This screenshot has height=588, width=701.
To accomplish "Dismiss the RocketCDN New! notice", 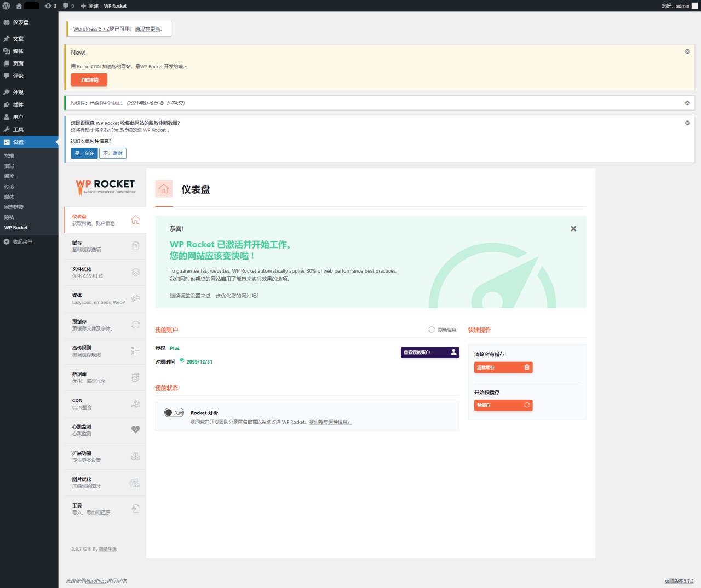I will pyautogui.click(x=687, y=51).
